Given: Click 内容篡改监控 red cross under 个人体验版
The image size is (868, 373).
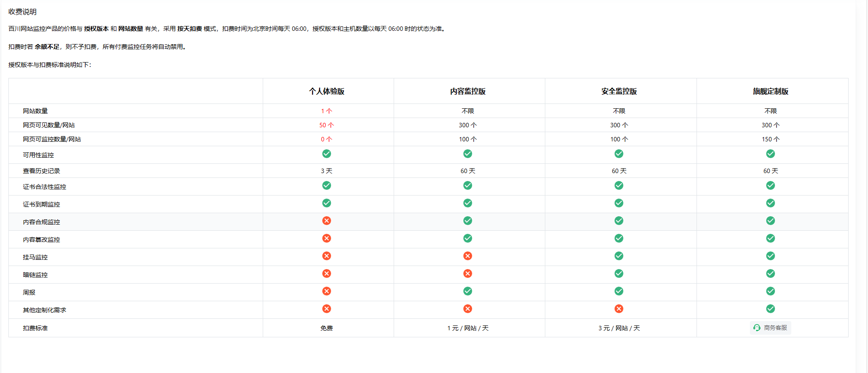Looking at the screenshot, I should click(x=327, y=238).
